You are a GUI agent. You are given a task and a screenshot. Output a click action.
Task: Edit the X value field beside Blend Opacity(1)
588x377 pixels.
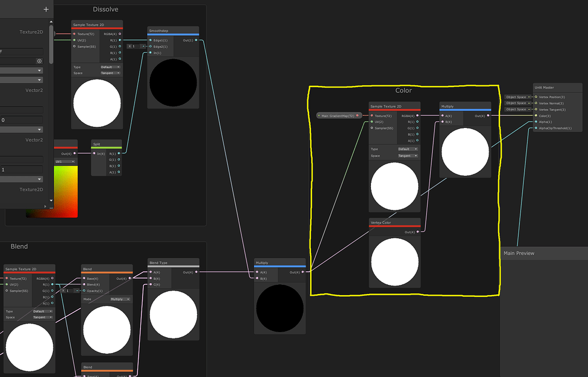pyautogui.click(x=70, y=291)
